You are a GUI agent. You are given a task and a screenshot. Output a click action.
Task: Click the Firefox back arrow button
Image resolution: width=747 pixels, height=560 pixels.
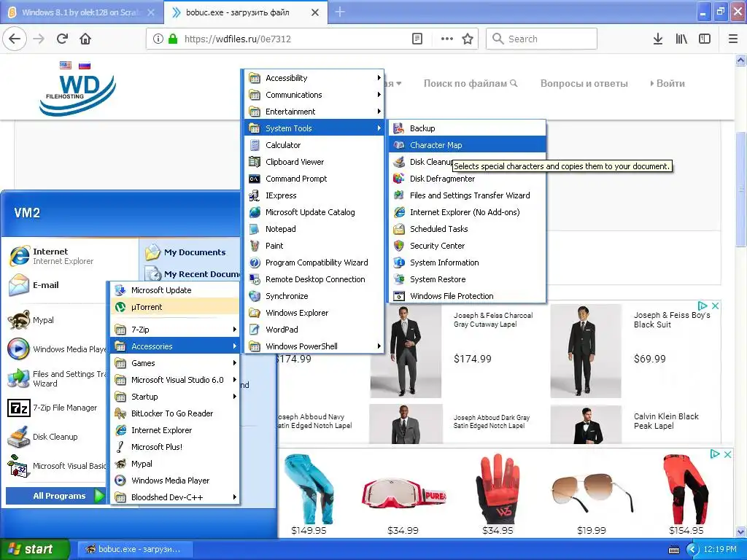15,39
